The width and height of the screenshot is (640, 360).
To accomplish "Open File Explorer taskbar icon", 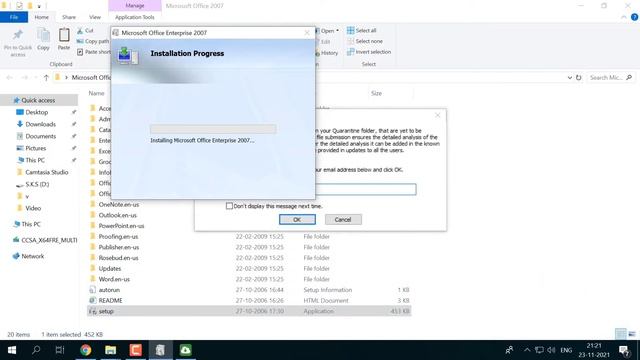I will coord(111,350).
